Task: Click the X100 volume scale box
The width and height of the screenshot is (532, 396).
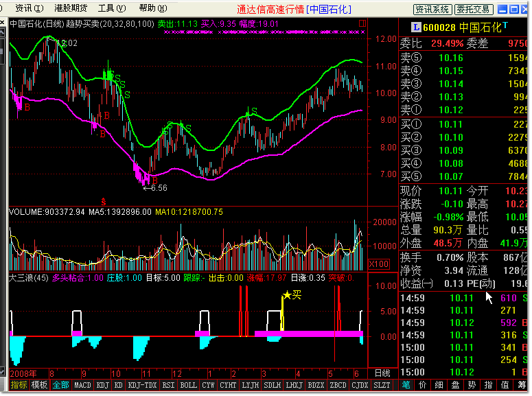Action: coord(379,264)
